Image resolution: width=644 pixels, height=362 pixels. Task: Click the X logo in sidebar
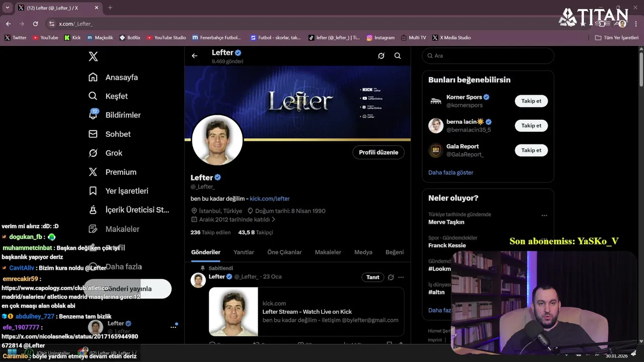[93, 56]
